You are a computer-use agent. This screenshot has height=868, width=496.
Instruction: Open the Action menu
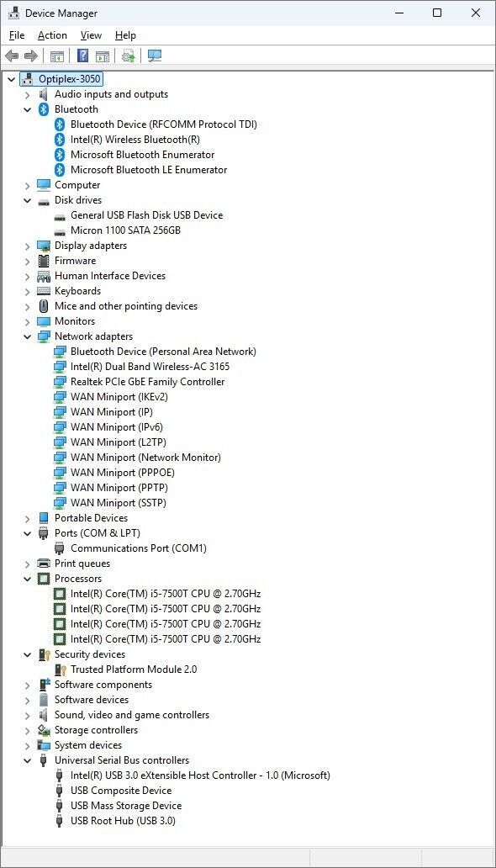52,35
